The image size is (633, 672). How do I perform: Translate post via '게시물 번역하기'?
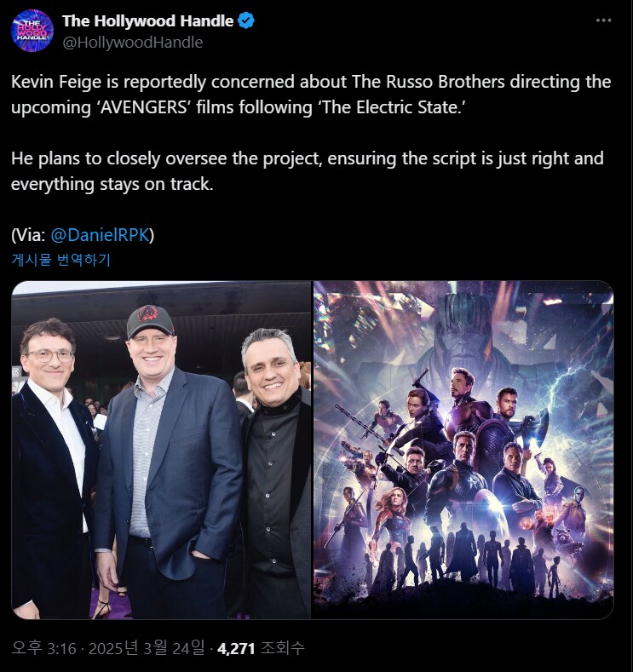point(60,260)
